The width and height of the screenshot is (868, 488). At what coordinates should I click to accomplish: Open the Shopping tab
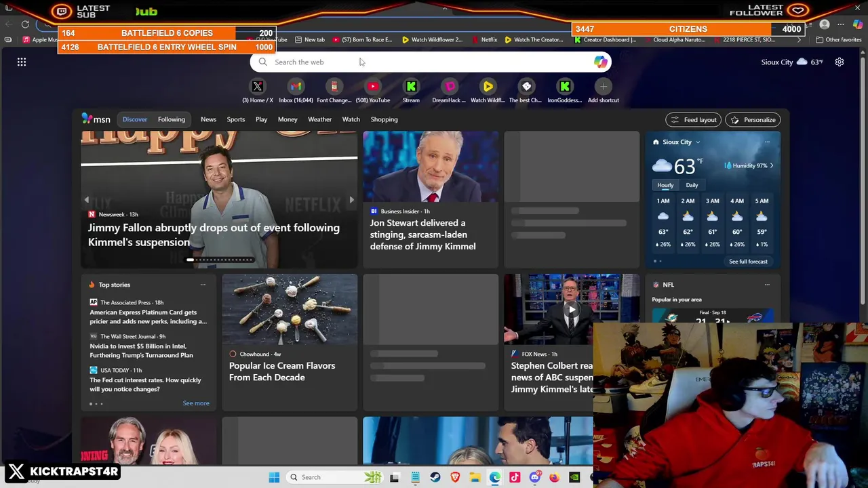(x=384, y=119)
